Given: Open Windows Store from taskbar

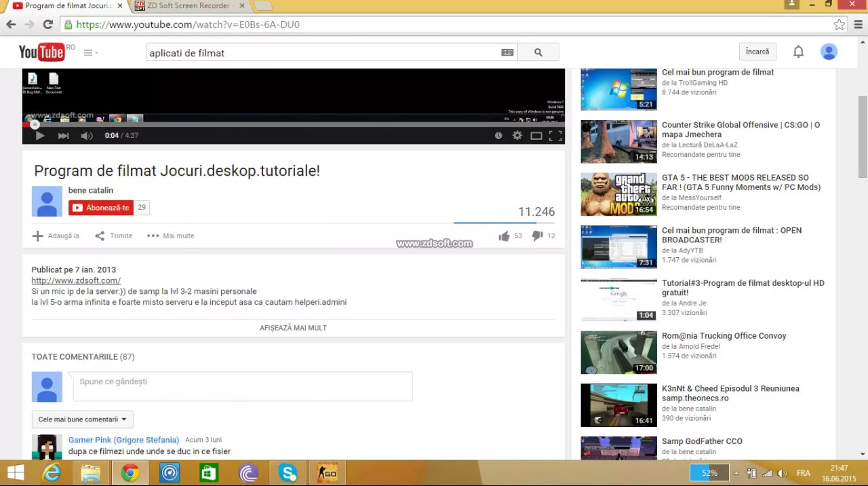Looking at the screenshot, I should click(x=209, y=473).
